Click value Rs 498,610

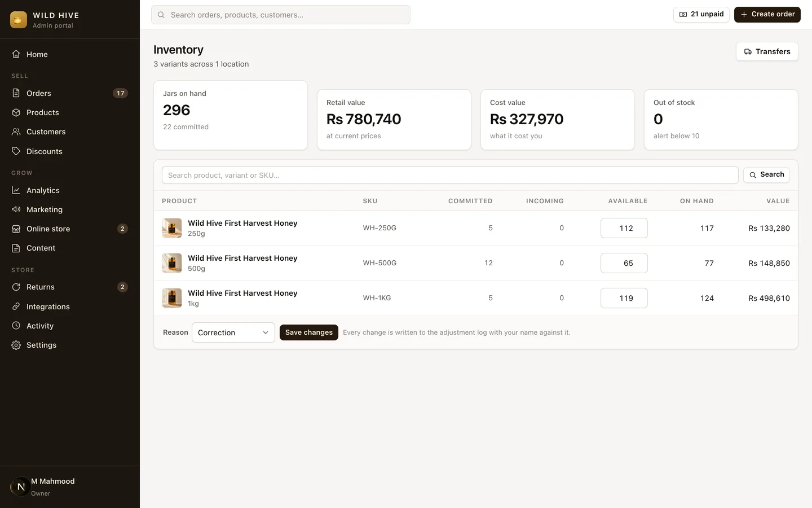pyautogui.click(x=769, y=298)
